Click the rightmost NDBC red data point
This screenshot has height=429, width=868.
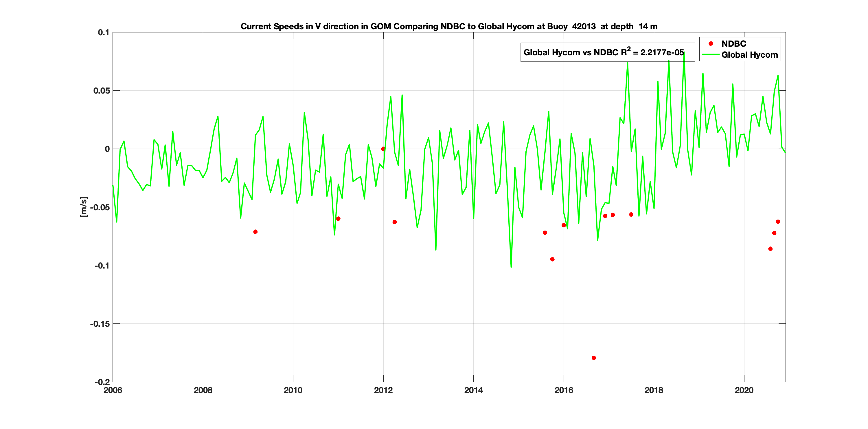(x=778, y=222)
